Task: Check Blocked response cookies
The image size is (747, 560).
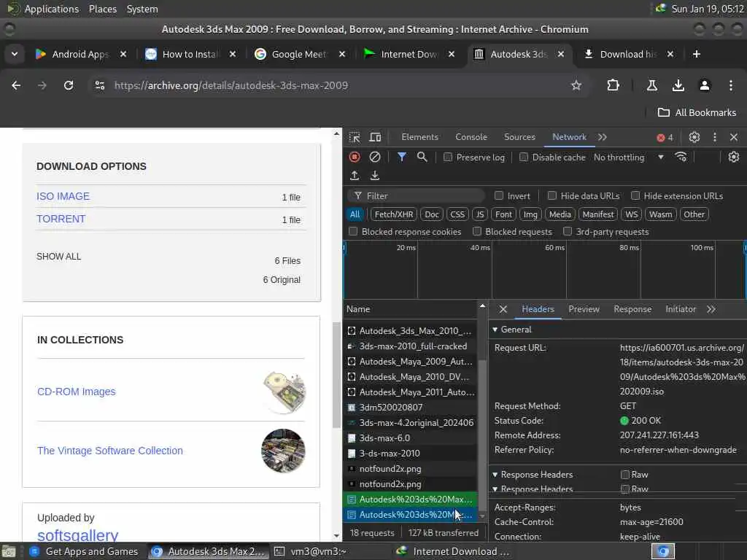Action: pos(353,231)
